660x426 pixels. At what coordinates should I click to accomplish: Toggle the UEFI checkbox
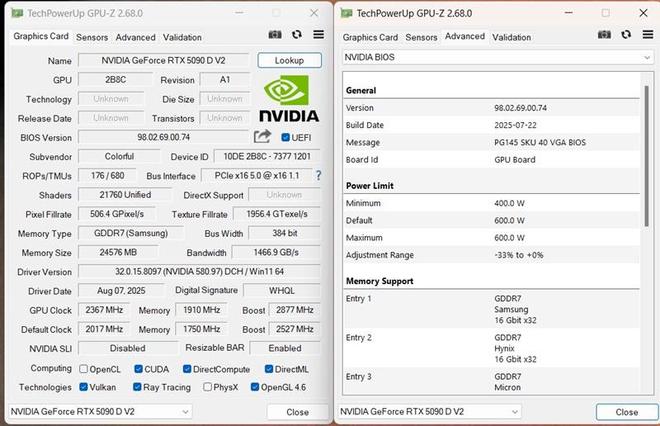286,138
